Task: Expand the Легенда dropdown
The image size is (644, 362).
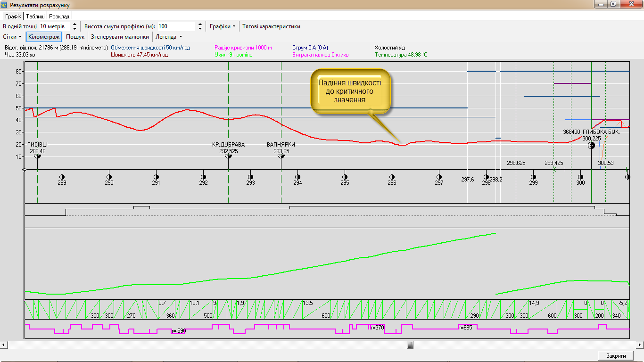Action: (x=169, y=37)
